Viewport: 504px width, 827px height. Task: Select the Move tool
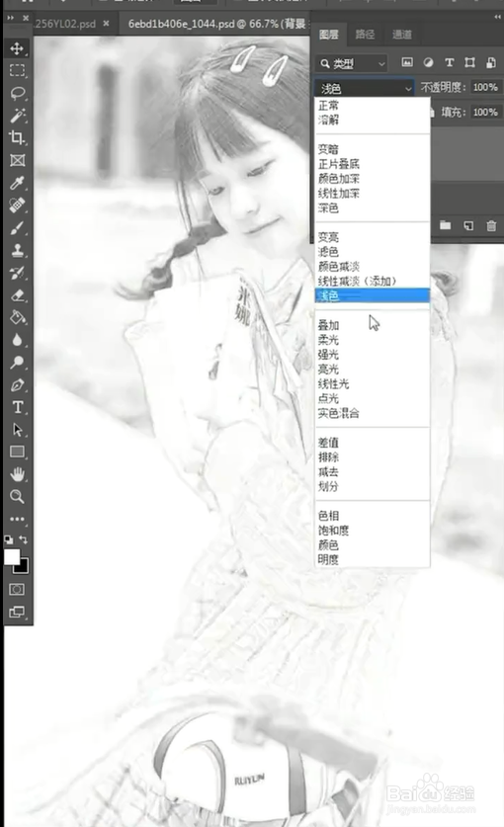[17, 48]
